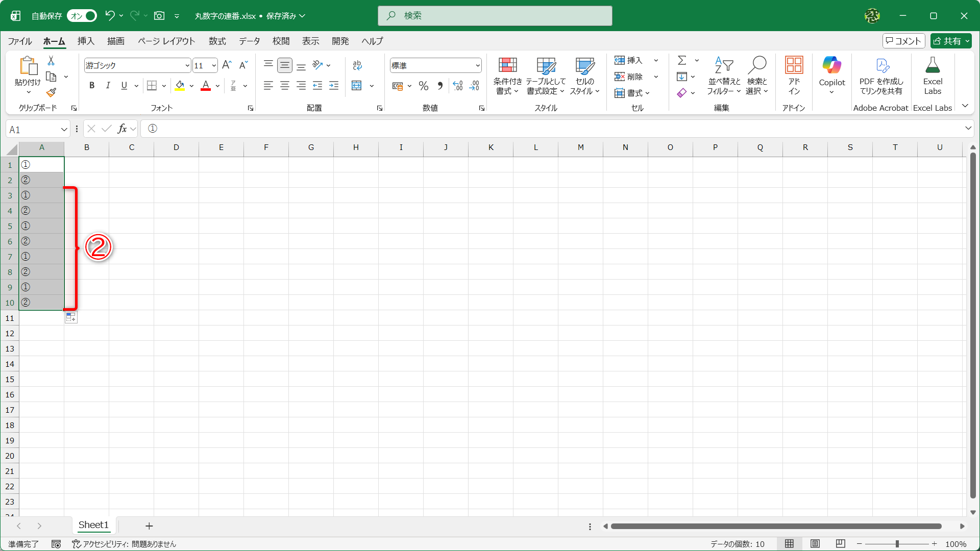980x551 pixels.
Task: Open the Name Box dropdown arrow
Action: click(x=64, y=130)
